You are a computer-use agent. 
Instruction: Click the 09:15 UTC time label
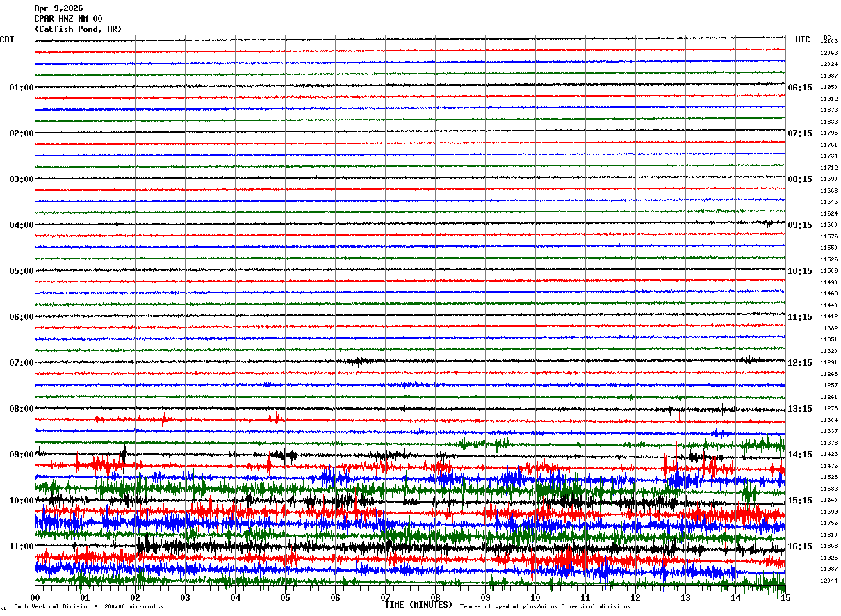pyautogui.click(x=800, y=225)
